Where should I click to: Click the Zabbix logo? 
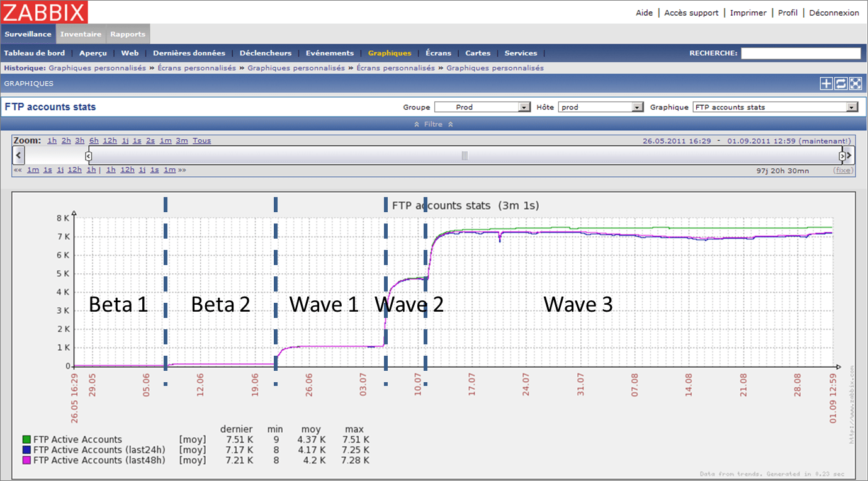[45, 12]
